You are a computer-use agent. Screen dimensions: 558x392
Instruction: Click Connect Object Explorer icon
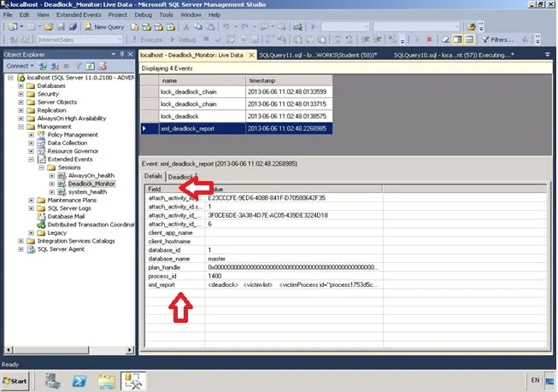point(43,66)
